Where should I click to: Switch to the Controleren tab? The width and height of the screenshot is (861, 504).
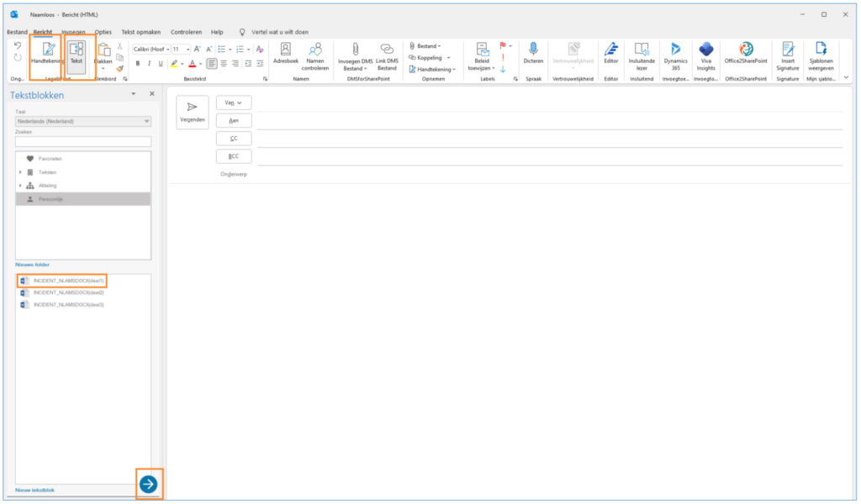[186, 32]
